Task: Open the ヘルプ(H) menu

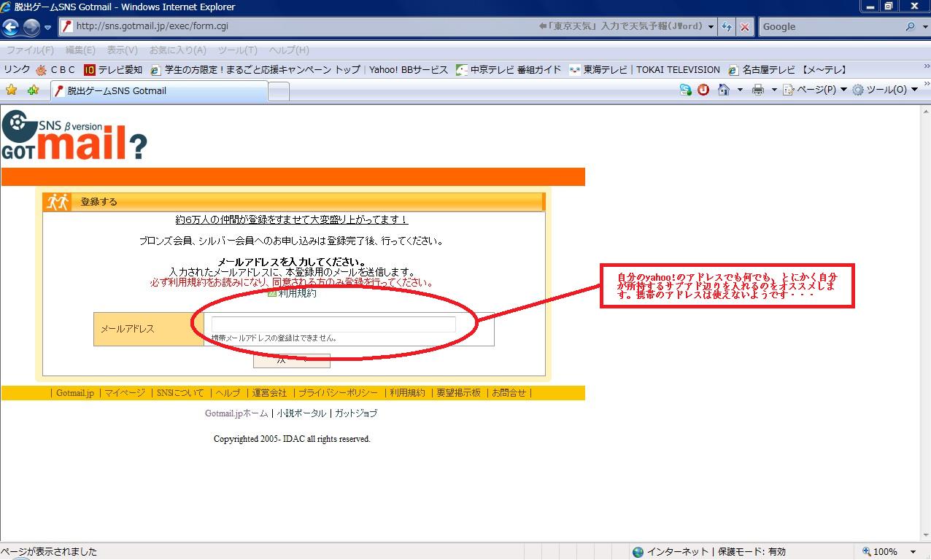Action: (289, 50)
